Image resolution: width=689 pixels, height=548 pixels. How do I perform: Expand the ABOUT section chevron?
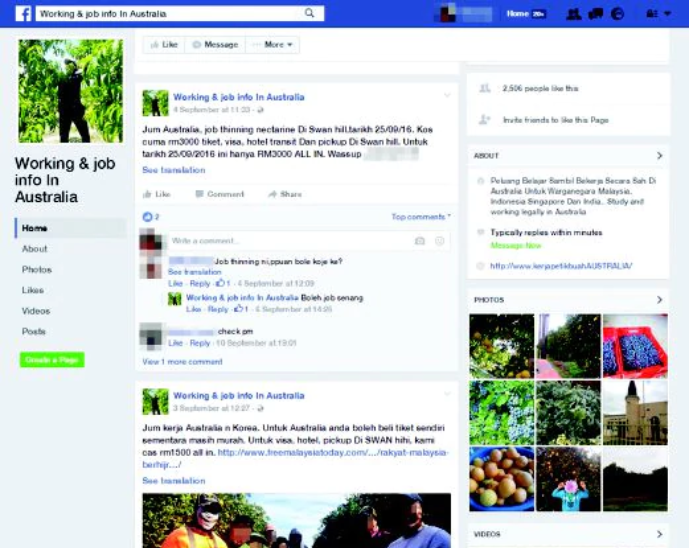pos(659,156)
